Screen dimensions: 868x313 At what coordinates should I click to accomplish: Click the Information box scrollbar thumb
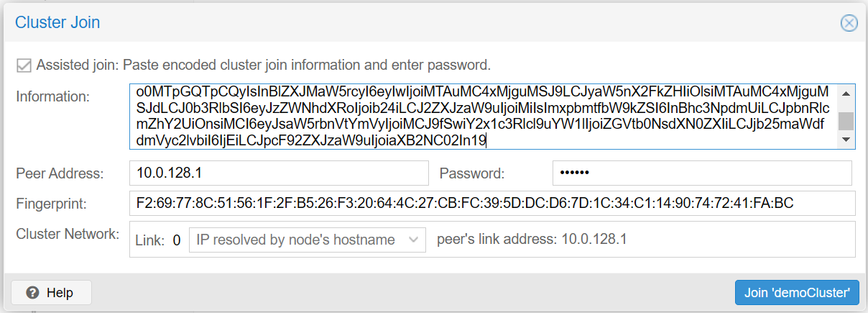click(847, 120)
